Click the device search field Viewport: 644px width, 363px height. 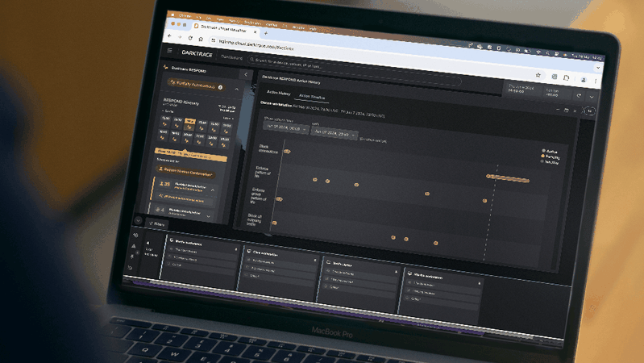(353, 70)
